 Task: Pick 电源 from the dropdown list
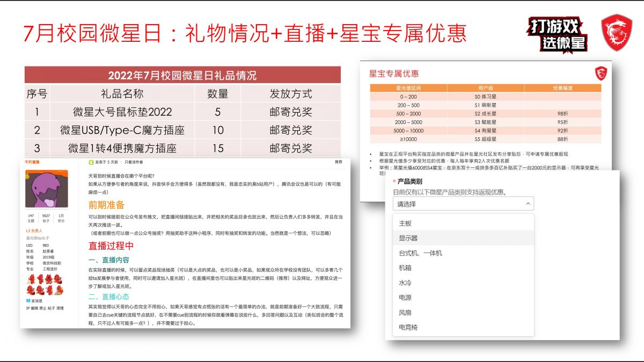tap(463, 298)
